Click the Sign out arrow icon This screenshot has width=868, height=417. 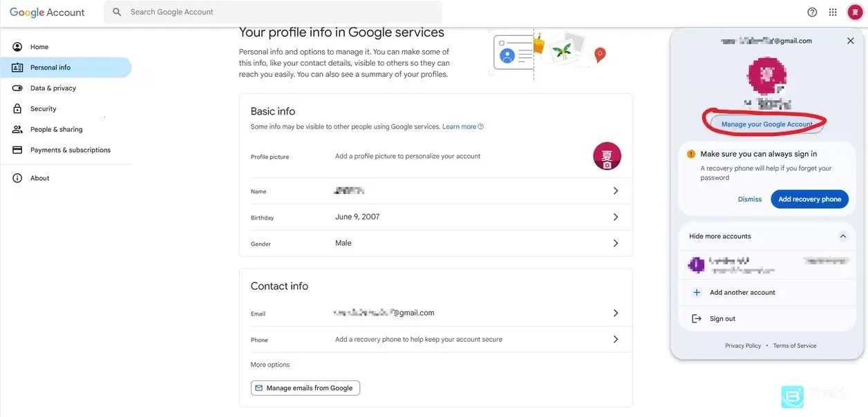697,319
